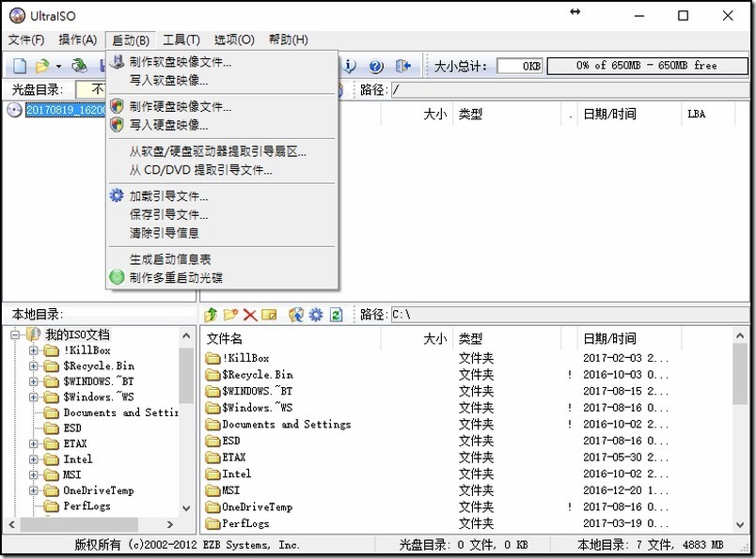Click the ESD folder icon in file list
The height and width of the screenshot is (559, 756).
(x=213, y=441)
